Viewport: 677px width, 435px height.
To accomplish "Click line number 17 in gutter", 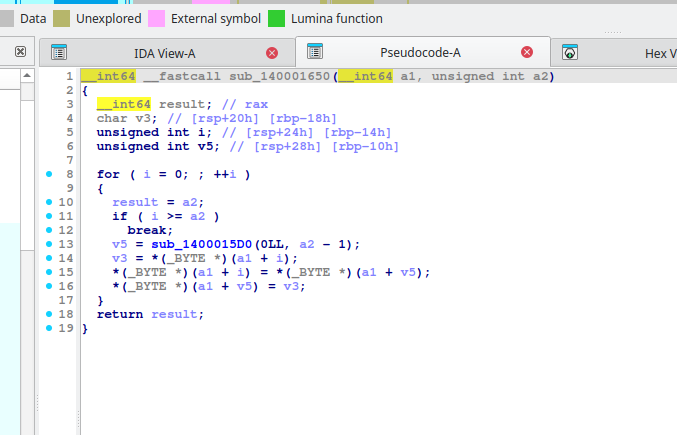I will tap(66, 300).
